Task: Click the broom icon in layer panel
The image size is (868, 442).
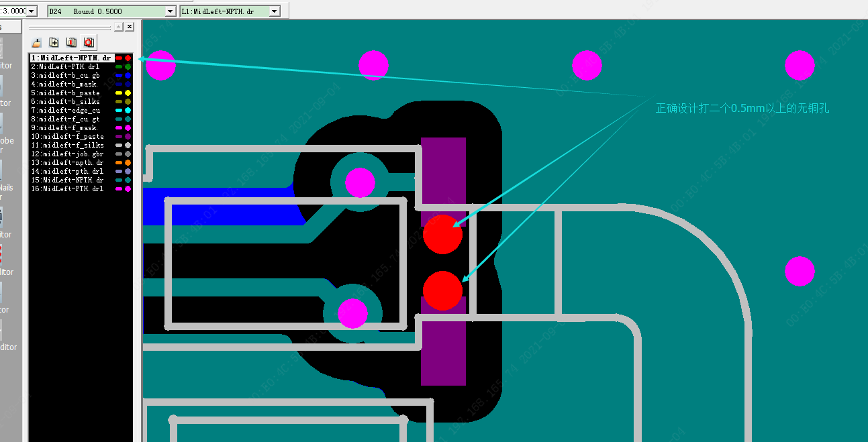Action: point(38,43)
